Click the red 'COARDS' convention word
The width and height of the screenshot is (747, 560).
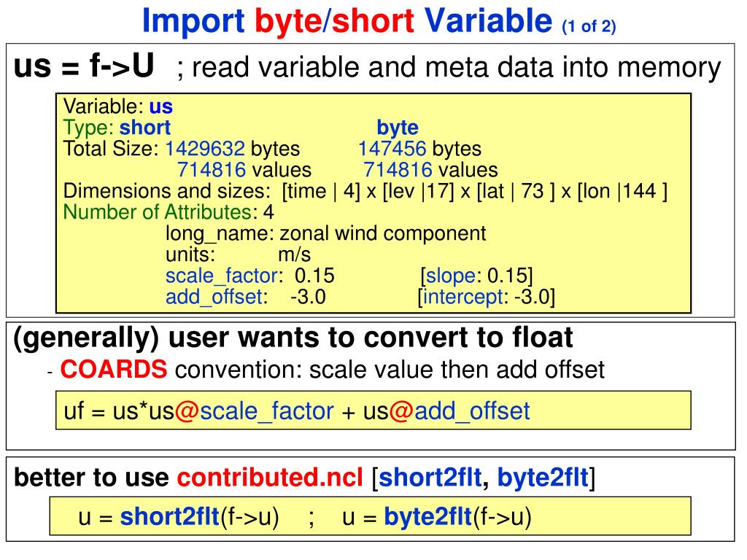(113, 369)
